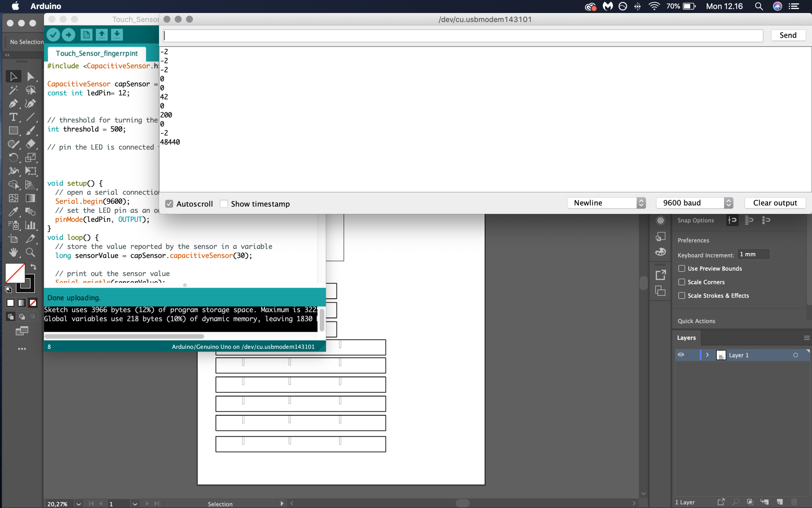Enable Use Preview Bounds checkbox
The width and height of the screenshot is (812, 508).
pyautogui.click(x=681, y=268)
